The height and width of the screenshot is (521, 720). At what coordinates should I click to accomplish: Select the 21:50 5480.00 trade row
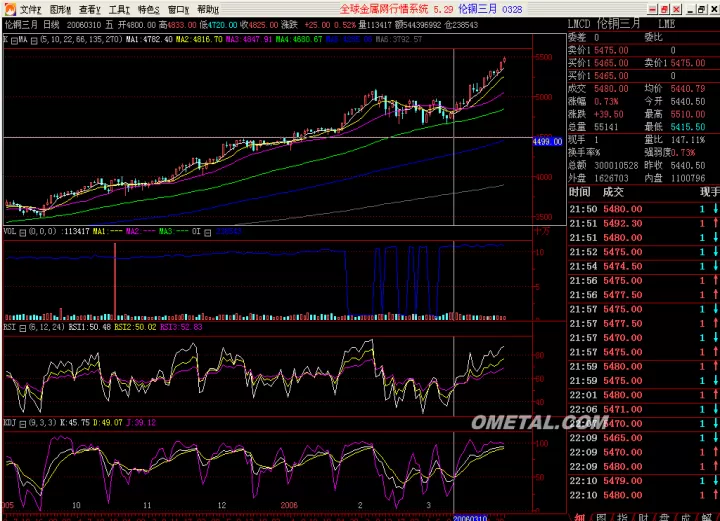[x=643, y=209]
